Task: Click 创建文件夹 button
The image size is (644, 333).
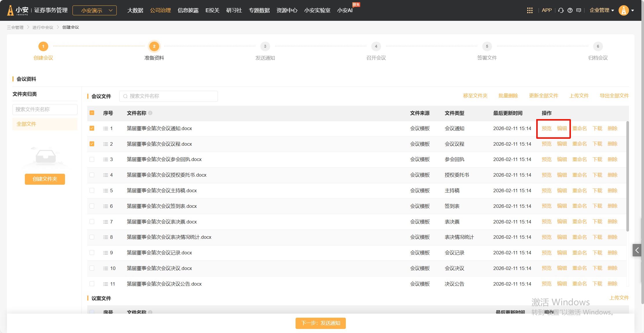Action: coord(45,179)
